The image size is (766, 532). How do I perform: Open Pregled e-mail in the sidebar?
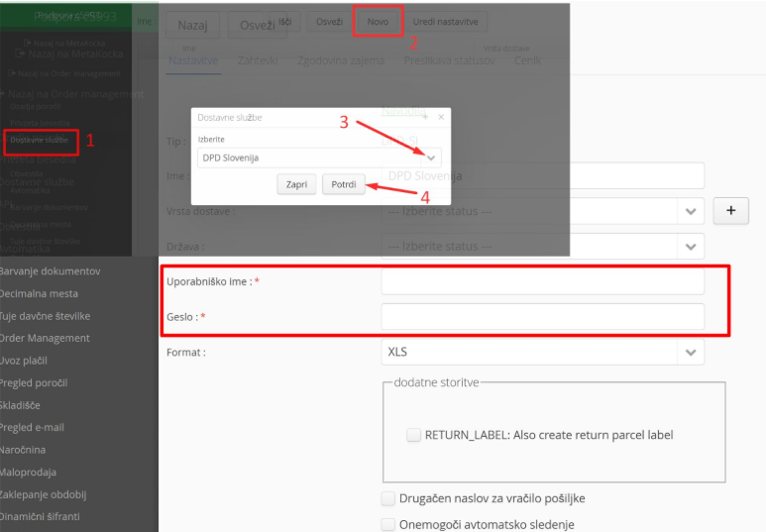(33, 427)
